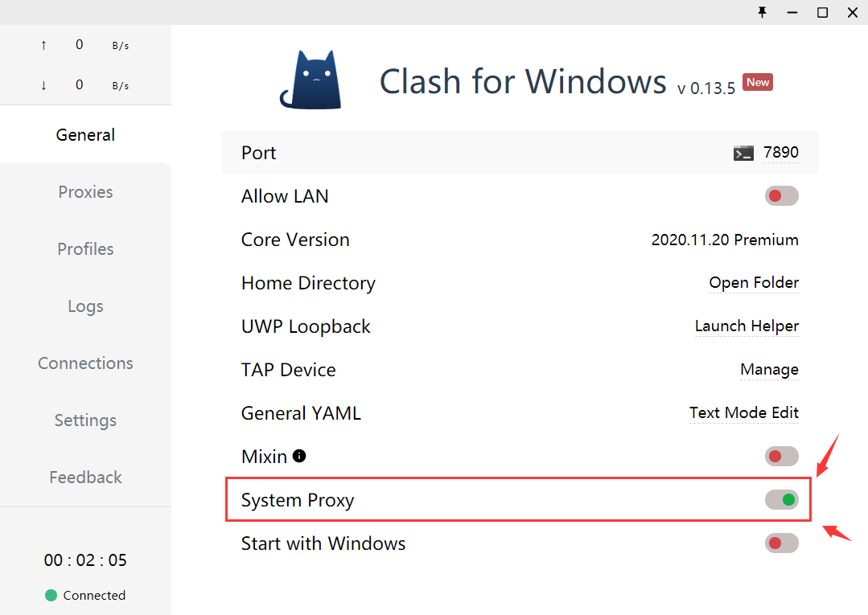Click the green Connected status dot

(51, 595)
